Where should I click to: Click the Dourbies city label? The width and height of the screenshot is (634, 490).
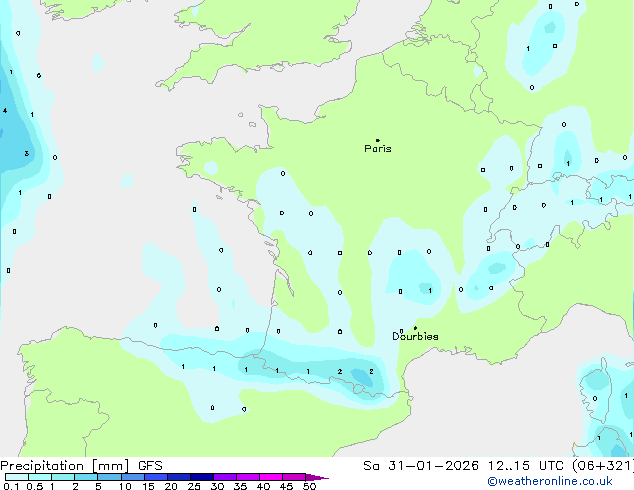pos(415,336)
